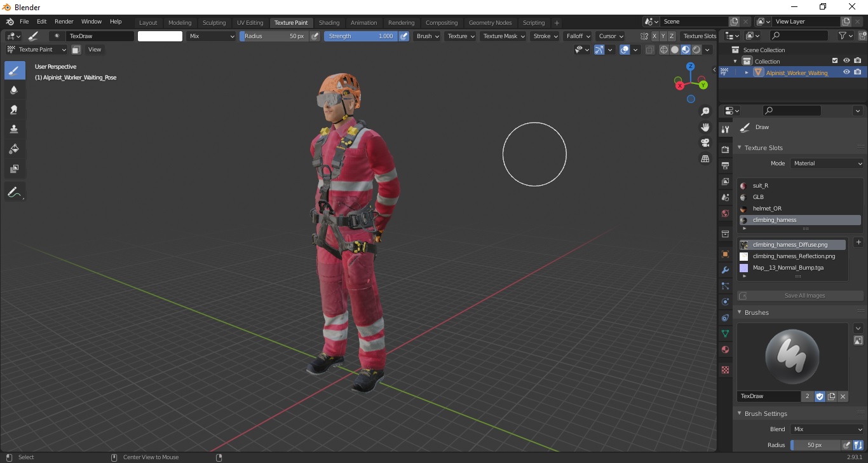Click the Texture Slots header button
The width and height of the screenshot is (868, 463).
click(x=700, y=36)
